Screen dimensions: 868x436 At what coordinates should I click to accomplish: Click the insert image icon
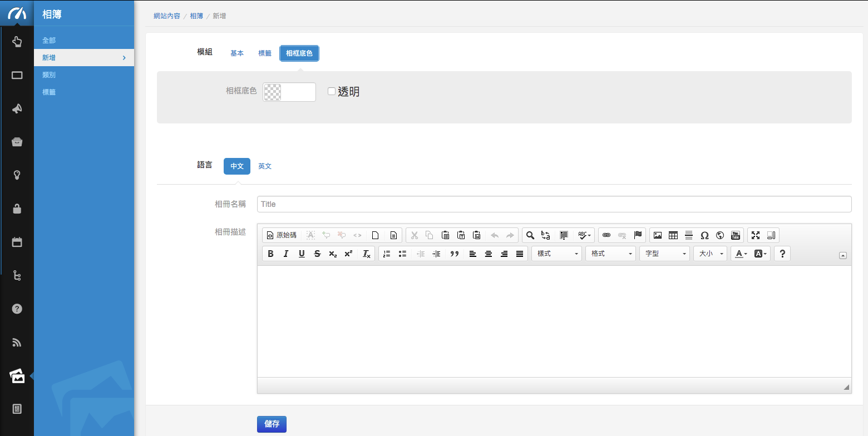[658, 235]
